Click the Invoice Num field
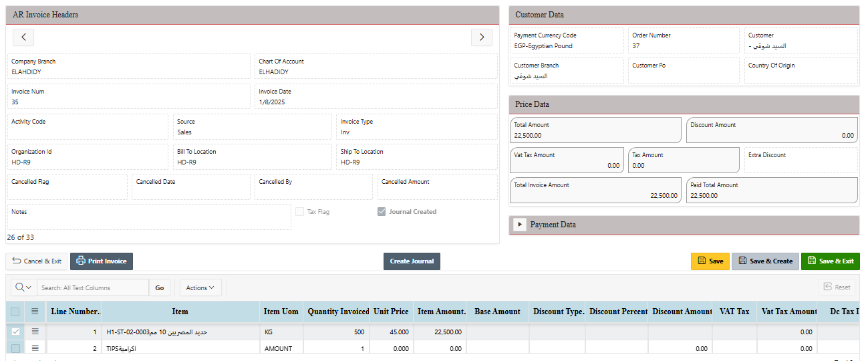868x361 pixels. pos(128,96)
